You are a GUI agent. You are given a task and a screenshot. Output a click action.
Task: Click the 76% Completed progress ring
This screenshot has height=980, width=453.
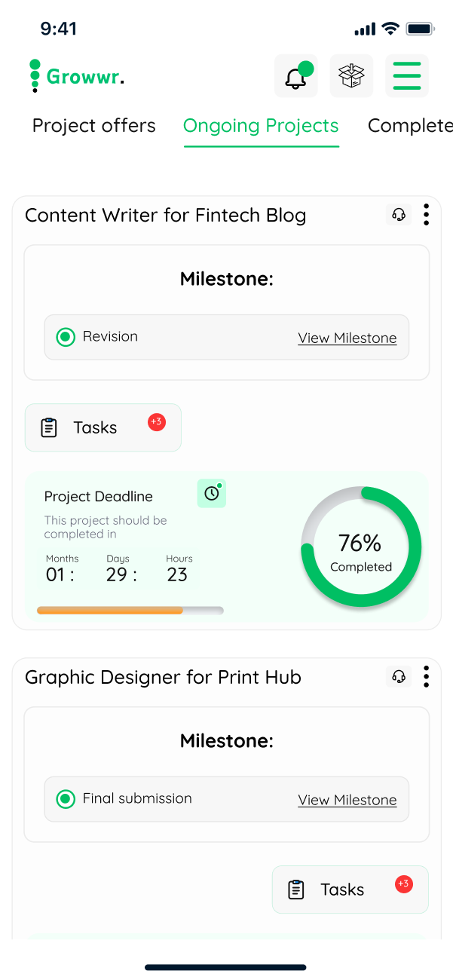[x=361, y=547]
